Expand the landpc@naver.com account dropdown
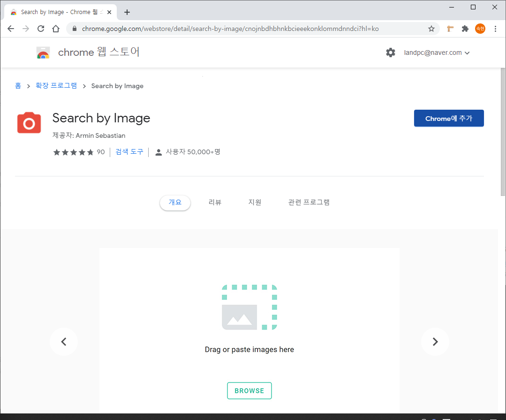The image size is (506, 420). pos(437,52)
